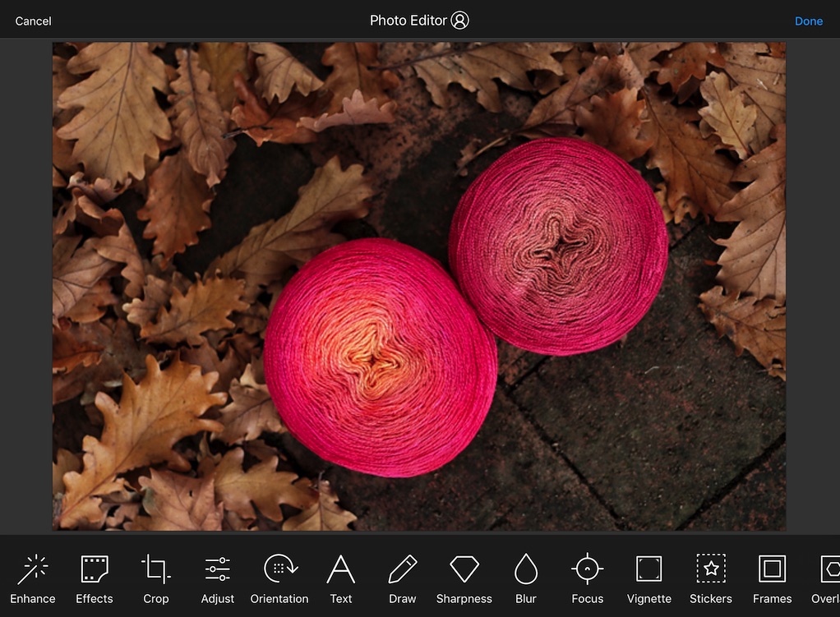Open the partially visible Overlay tool
840x617 pixels.
(826, 578)
